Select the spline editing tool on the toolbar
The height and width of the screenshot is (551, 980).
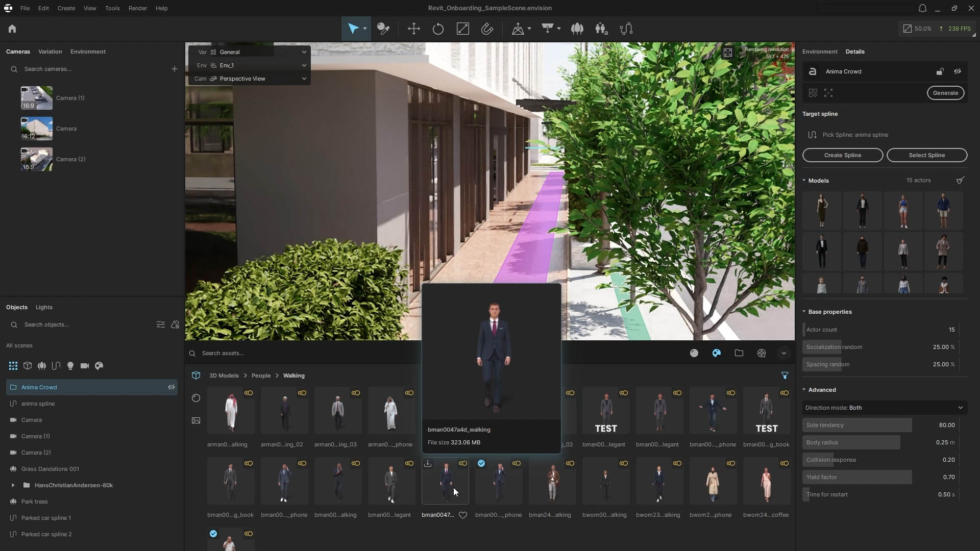pyautogui.click(x=626, y=29)
